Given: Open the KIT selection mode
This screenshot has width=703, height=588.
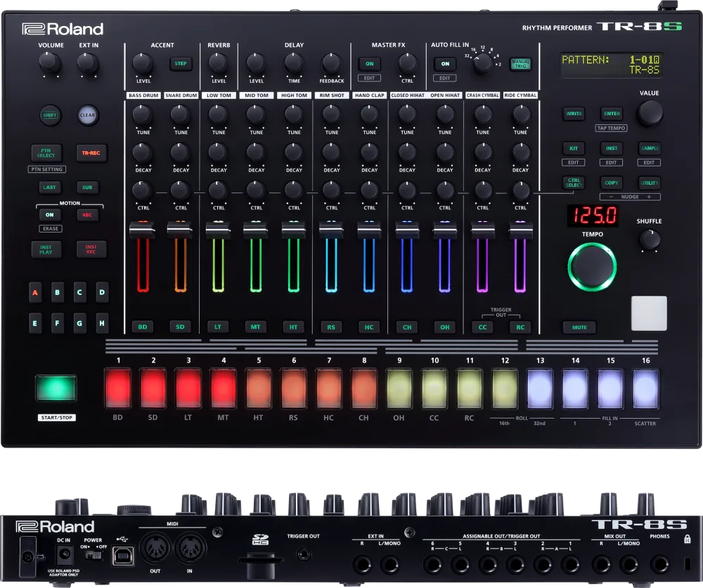Looking at the screenshot, I should tap(574, 148).
